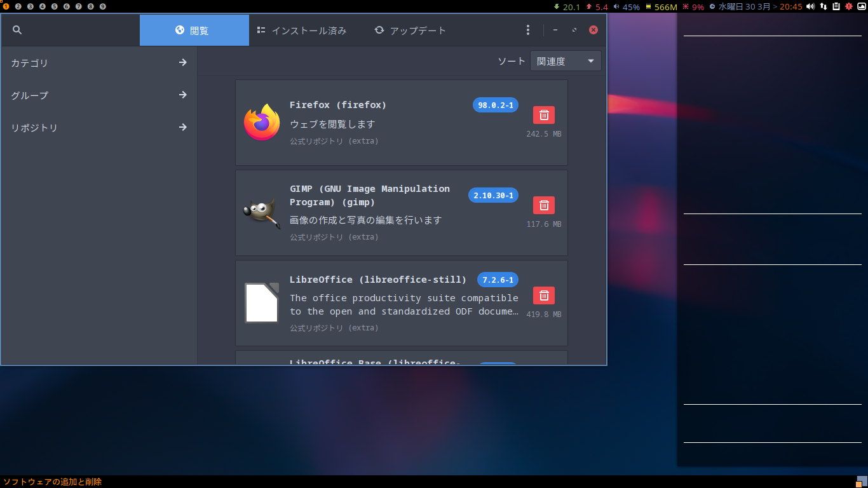Open the 関連度 sort dropdown

point(566,61)
